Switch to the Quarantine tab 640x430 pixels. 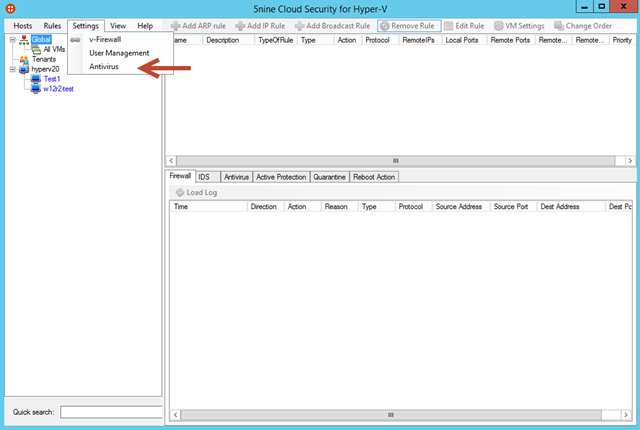coord(329,177)
